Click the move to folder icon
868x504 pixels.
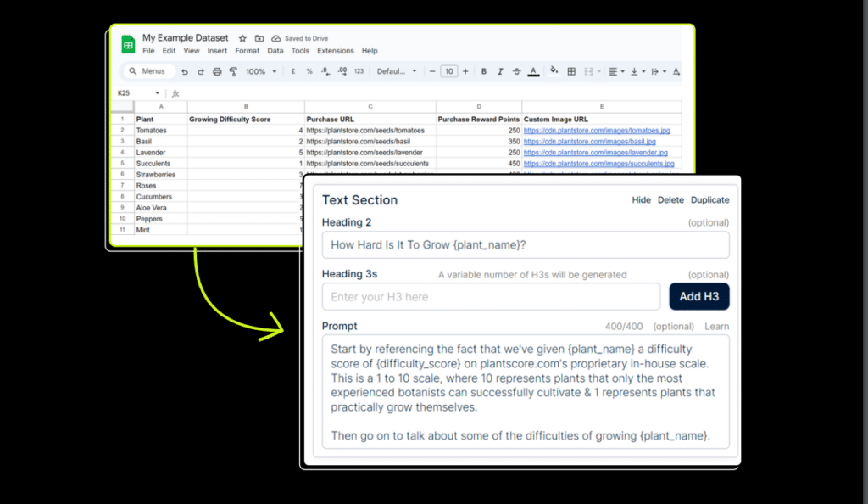pyautogui.click(x=259, y=38)
